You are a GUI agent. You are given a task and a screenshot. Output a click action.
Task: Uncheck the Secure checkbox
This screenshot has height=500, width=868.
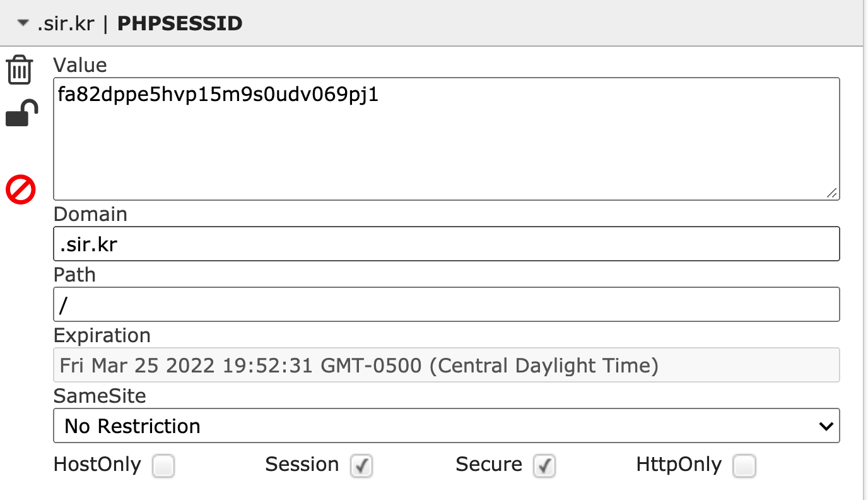pyautogui.click(x=544, y=467)
